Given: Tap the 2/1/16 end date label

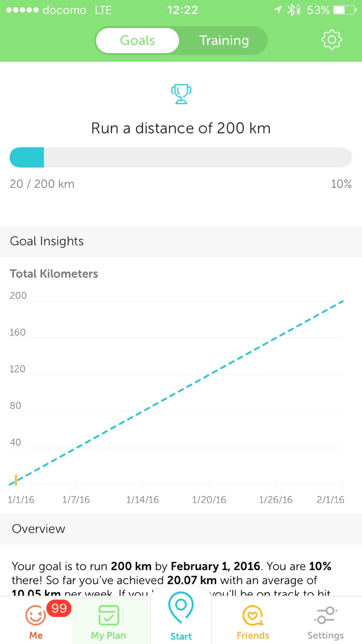Looking at the screenshot, I should point(330,500).
